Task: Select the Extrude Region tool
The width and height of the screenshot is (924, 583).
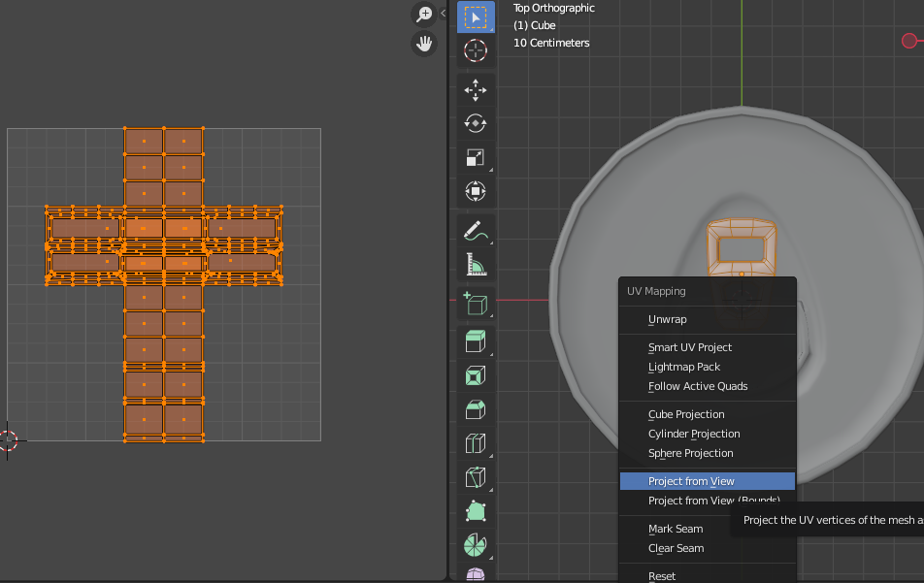Action: 476,341
